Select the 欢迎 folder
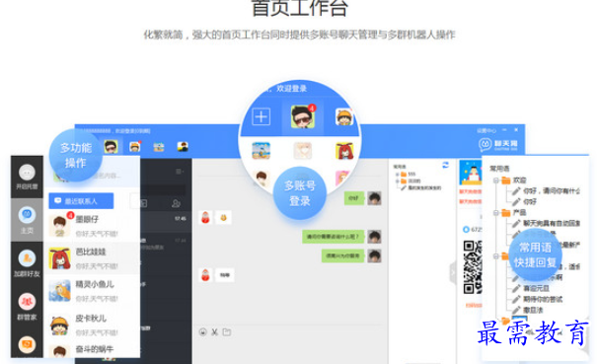Viewport: 597px width, 364px height. 514,181
